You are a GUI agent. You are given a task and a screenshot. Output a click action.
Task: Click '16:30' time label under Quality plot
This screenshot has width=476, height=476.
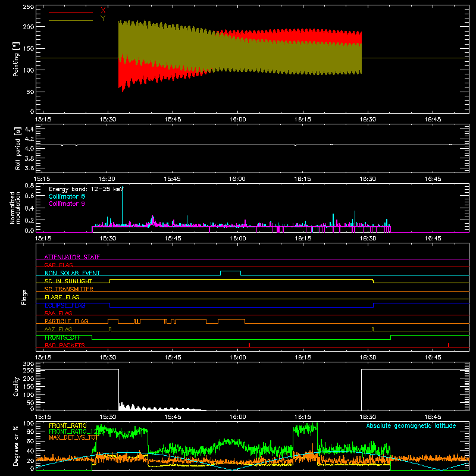(368, 417)
